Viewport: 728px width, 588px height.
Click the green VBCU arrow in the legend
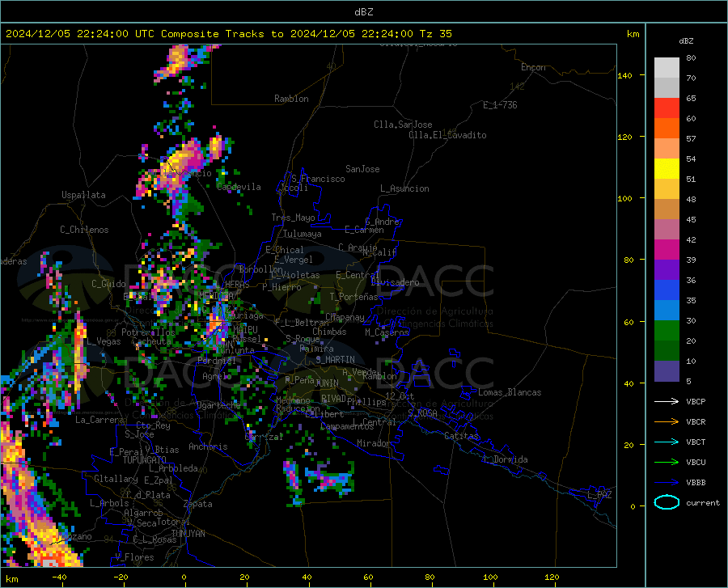pyautogui.click(x=667, y=463)
